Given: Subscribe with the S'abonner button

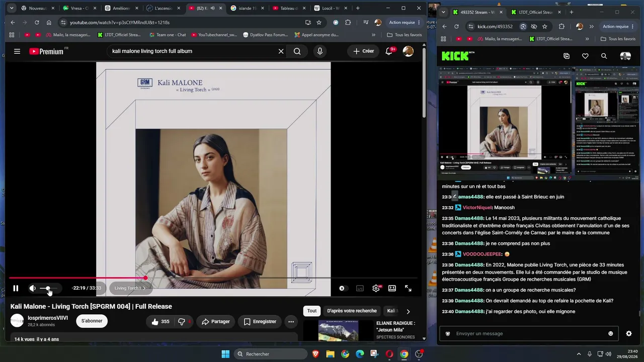Looking at the screenshot, I should (x=92, y=321).
